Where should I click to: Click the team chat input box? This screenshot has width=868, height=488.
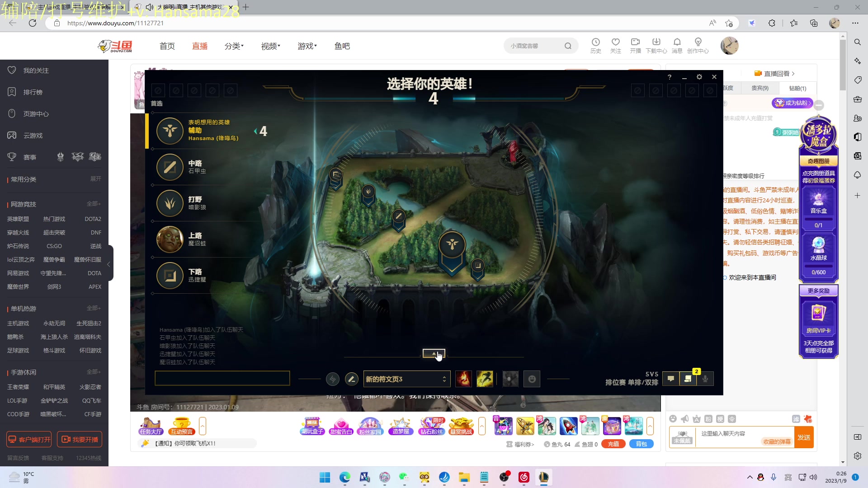click(x=222, y=379)
